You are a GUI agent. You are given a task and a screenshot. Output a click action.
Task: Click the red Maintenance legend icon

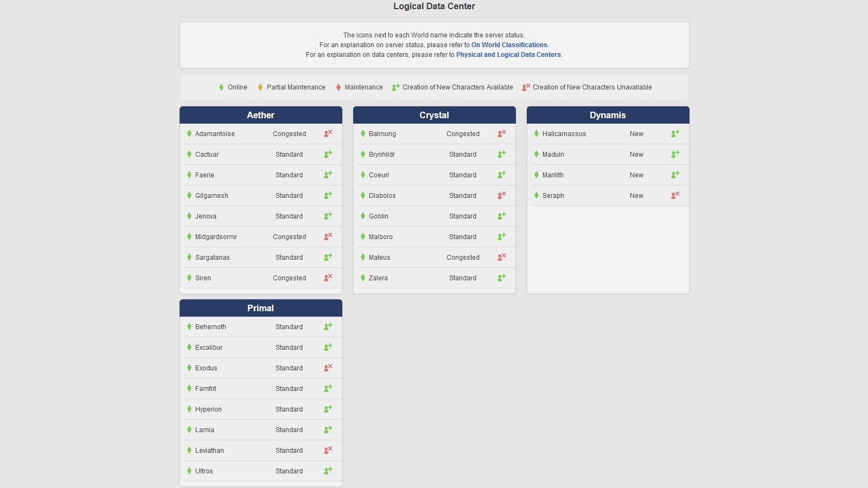[339, 87]
